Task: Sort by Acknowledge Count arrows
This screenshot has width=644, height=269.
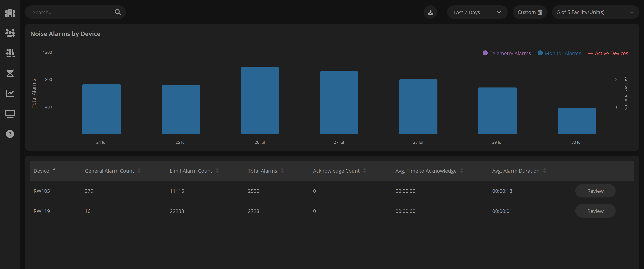Action: pos(365,171)
